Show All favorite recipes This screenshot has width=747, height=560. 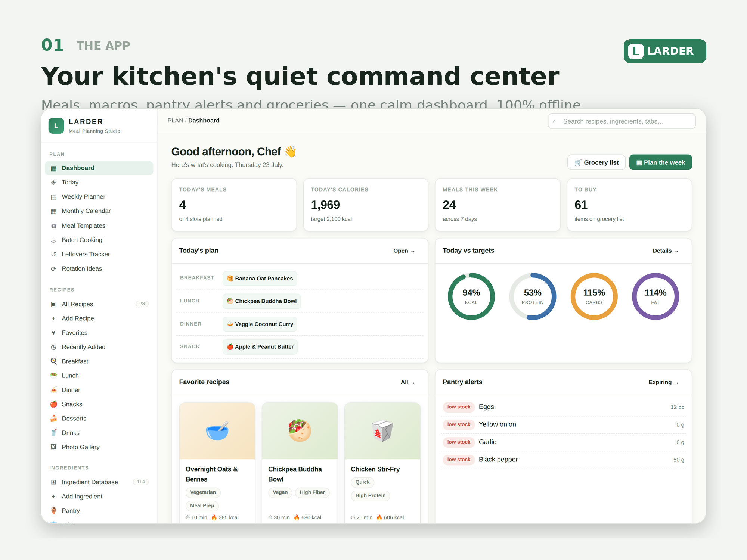408,382
